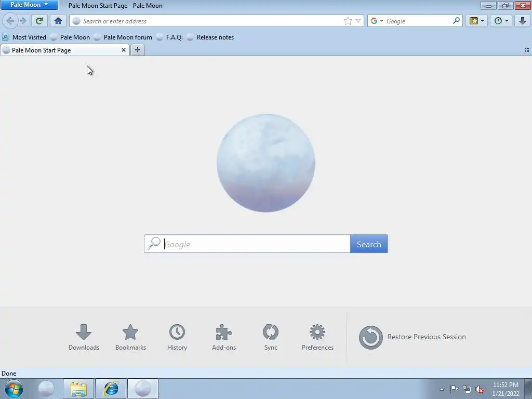Open the Release notes bookmark
The width and height of the screenshot is (532, 399).
(x=211, y=37)
